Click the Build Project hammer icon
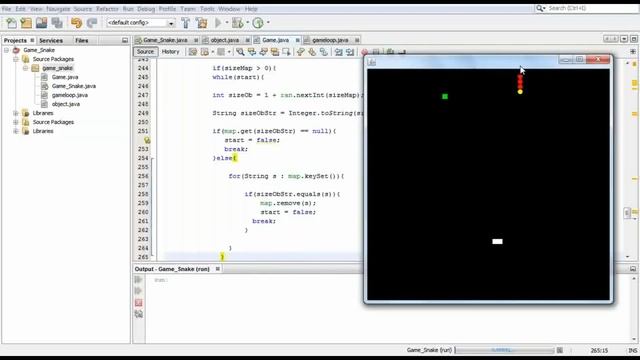Image resolution: width=640 pixels, height=360 pixels. pyautogui.click(x=186, y=23)
